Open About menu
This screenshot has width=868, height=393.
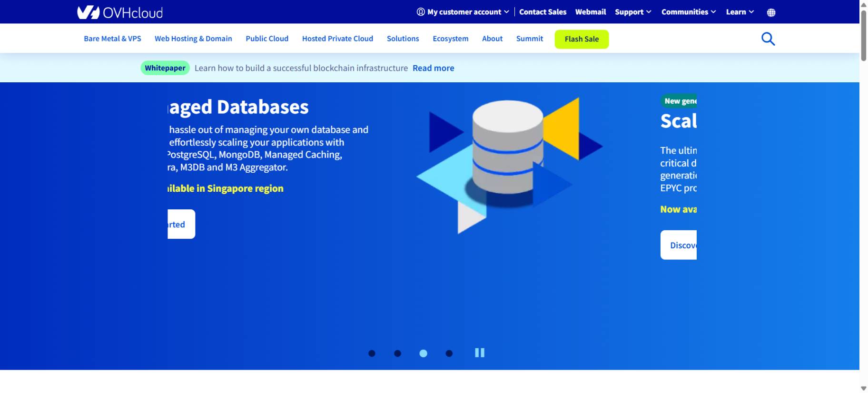(x=492, y=39)
